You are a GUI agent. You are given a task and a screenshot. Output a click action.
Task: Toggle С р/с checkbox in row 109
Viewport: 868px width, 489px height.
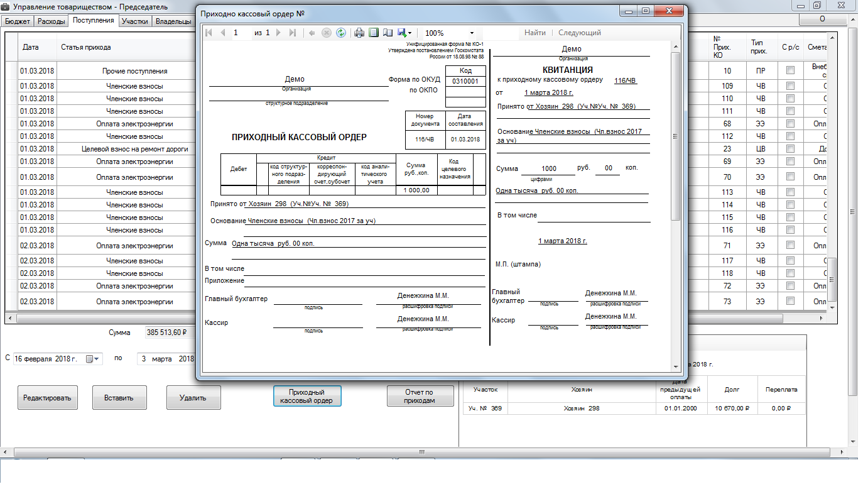[x=790, y=86]
